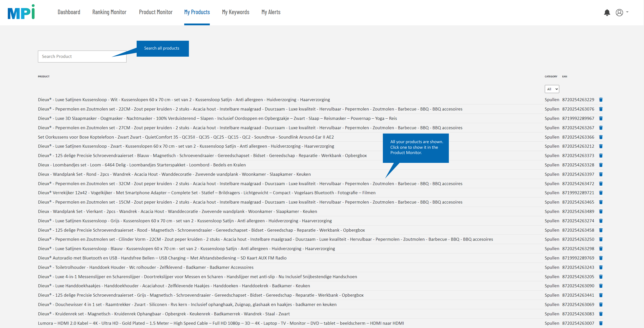Delete product with EAN 8720254263465
The height and width of the screenshot is (328, 644).
coord(601,202)
